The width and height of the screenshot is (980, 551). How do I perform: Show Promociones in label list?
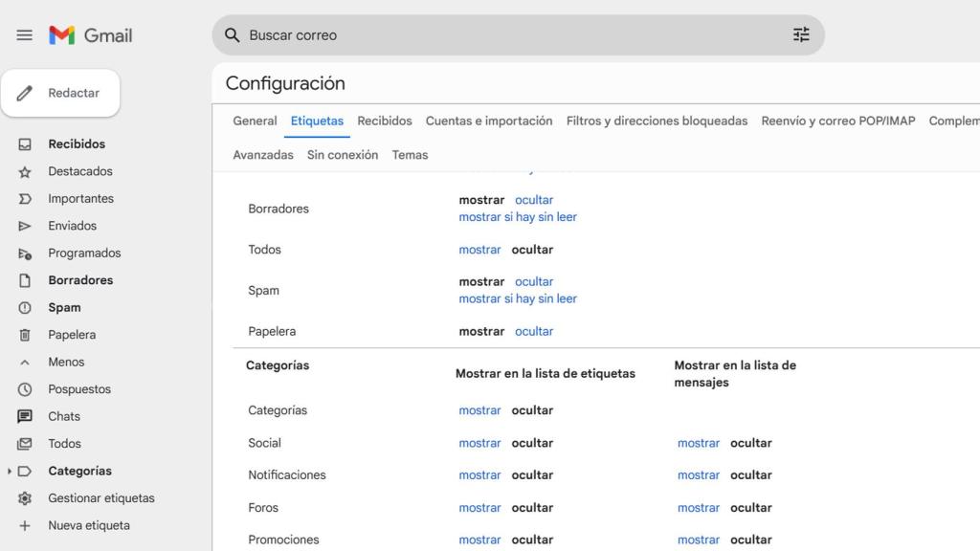point(479,540)
